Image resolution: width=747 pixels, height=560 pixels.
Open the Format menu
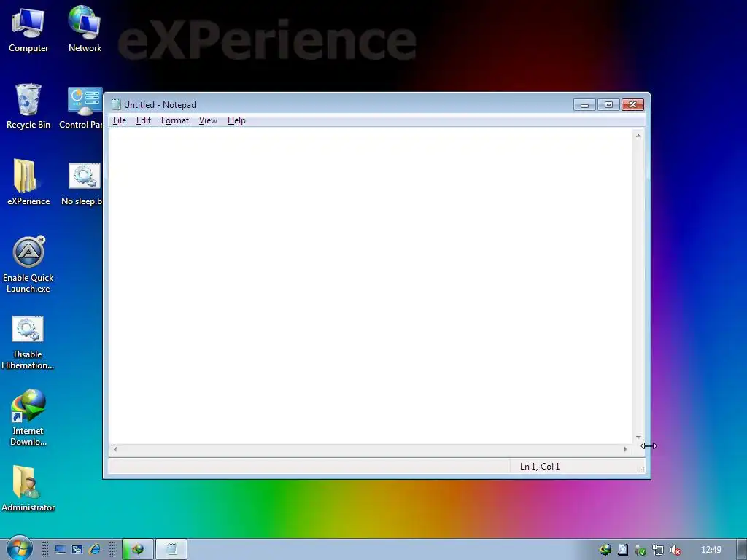point(175,120)
